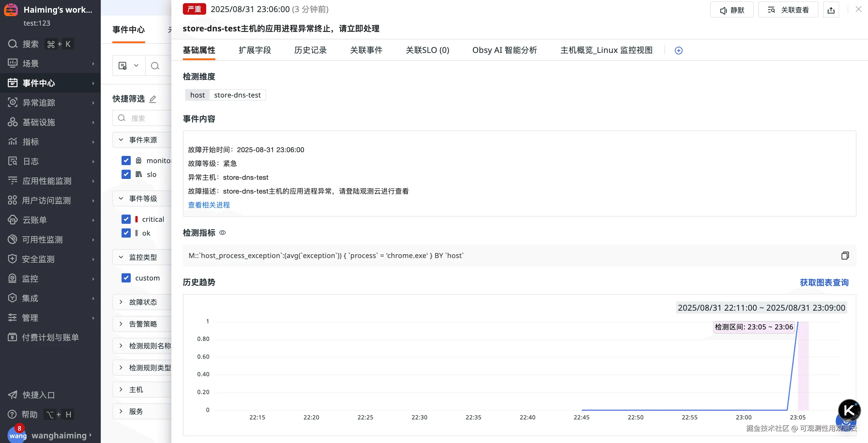The height and width of the screenshot is (443, 868).
Task: Uncheck the critical event level checkbox
Action: click(x=126, y=219)
